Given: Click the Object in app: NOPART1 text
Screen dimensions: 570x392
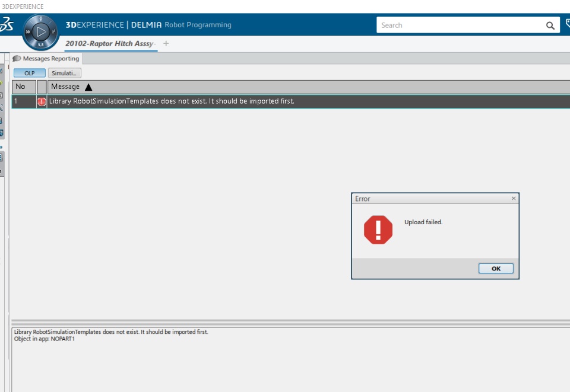Looking at the screenshot, I should point(45,339).
